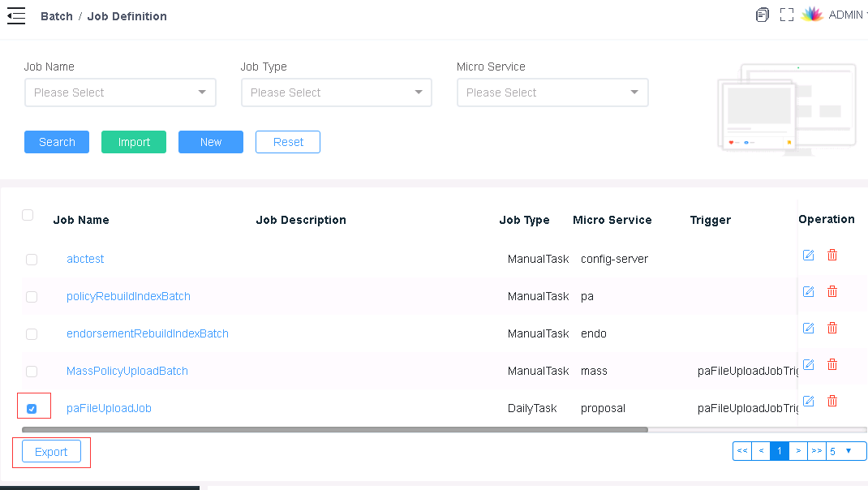Image resolution: width=868 pixels, height=490 pixels.
Task: Open the MassPolicyUploadBatch job link
Action: (127, 371)
